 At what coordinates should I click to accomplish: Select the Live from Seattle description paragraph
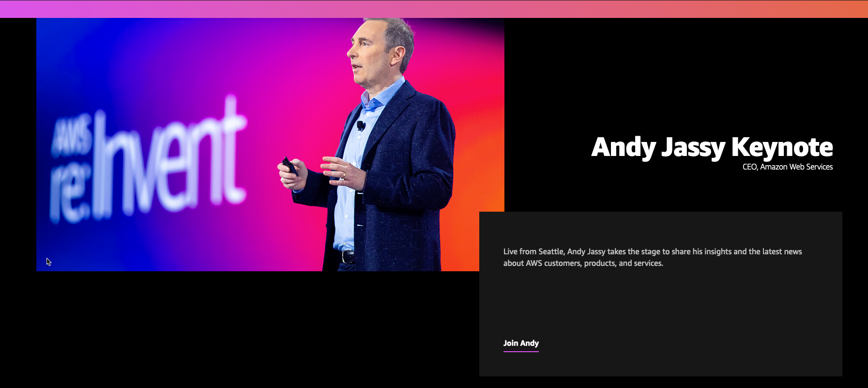tap(653, 257)
